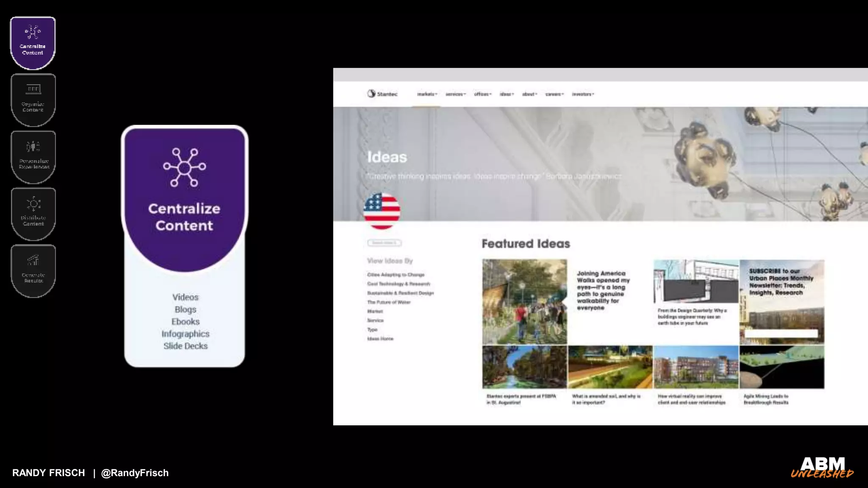Click the large Centralize Content network icon
Viewport: 868px width, 488px height.
pos(184,167)
